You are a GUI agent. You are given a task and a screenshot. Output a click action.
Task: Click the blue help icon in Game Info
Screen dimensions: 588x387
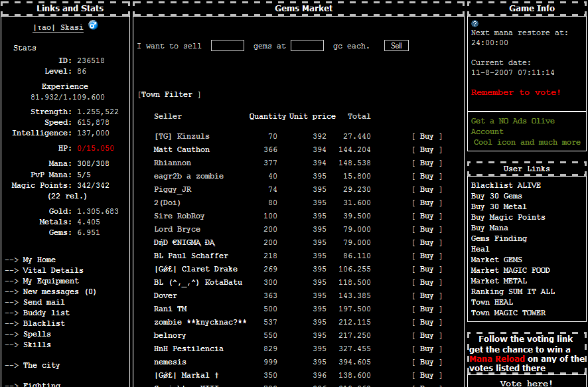coord(475,23)
